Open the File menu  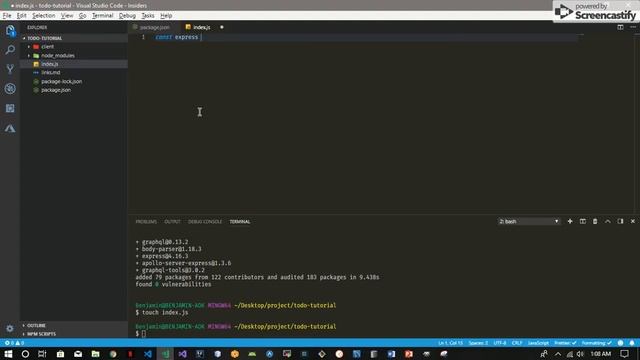7,16
